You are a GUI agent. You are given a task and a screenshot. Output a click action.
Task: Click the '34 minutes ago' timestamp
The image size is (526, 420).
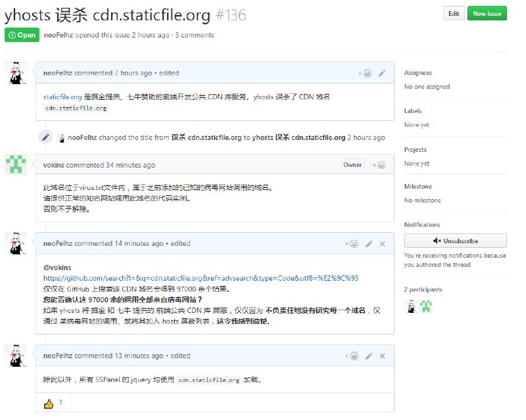pos(130,165)
